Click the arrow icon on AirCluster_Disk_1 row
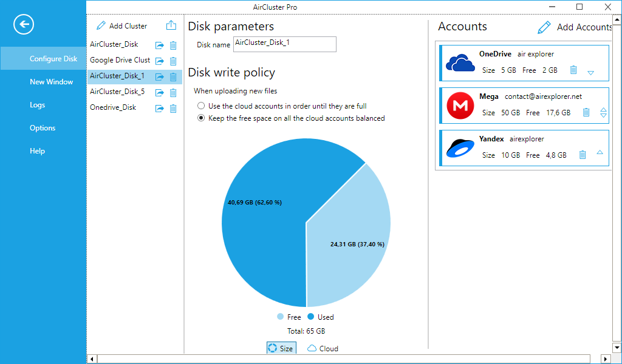Image resolution: width=622 pixels, height=364 pixels. 160,77
